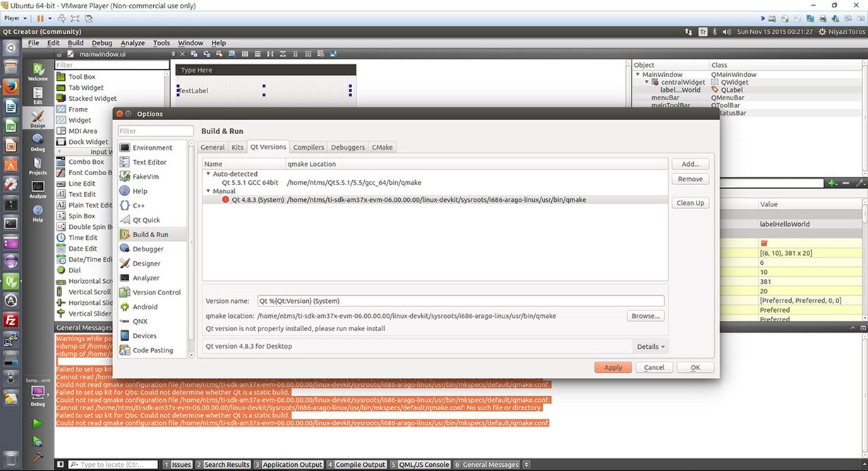
Task: Click the OK button in Options
Action: (695, 367)
